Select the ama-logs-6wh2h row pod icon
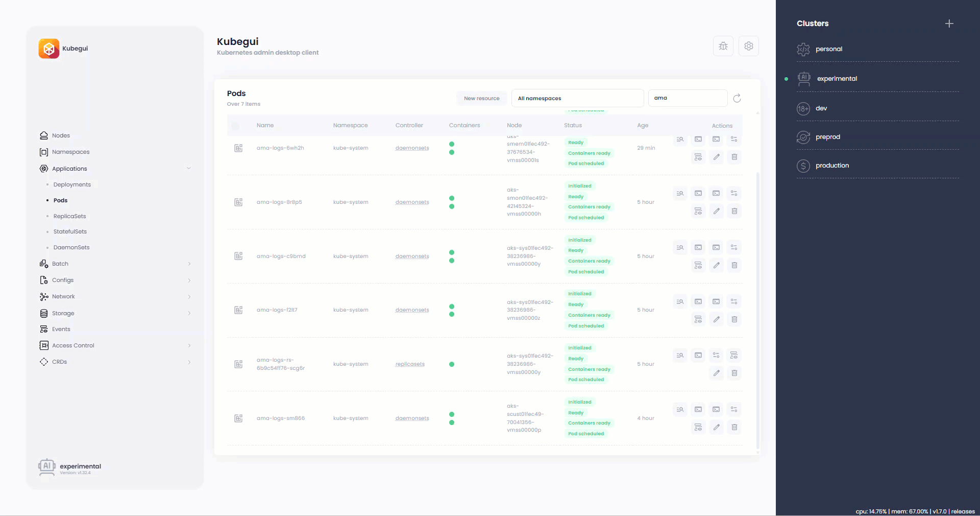The width and height of the screenshot is (980, 516). tap(238, 148)
